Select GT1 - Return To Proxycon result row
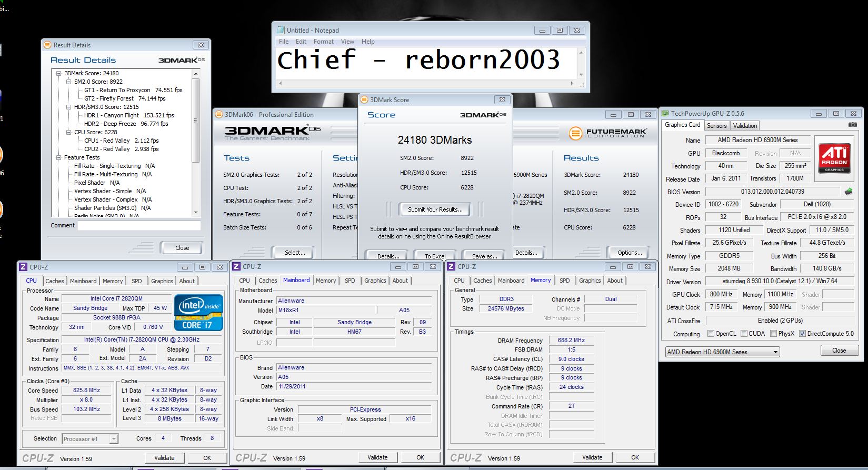 coord(133,90)
